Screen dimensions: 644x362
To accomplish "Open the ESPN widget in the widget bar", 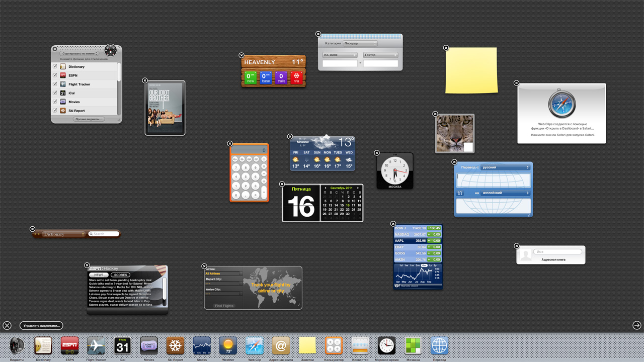I will [x=69, y=346].
